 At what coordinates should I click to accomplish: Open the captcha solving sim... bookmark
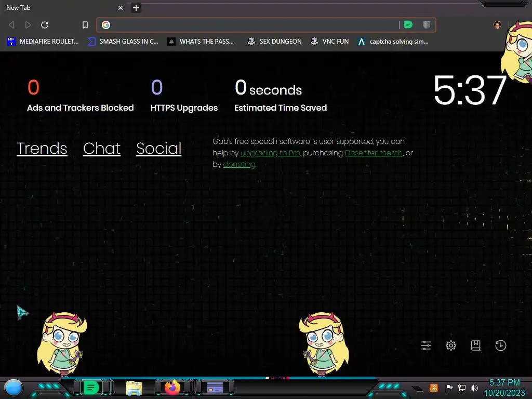[x=393, y=42]
